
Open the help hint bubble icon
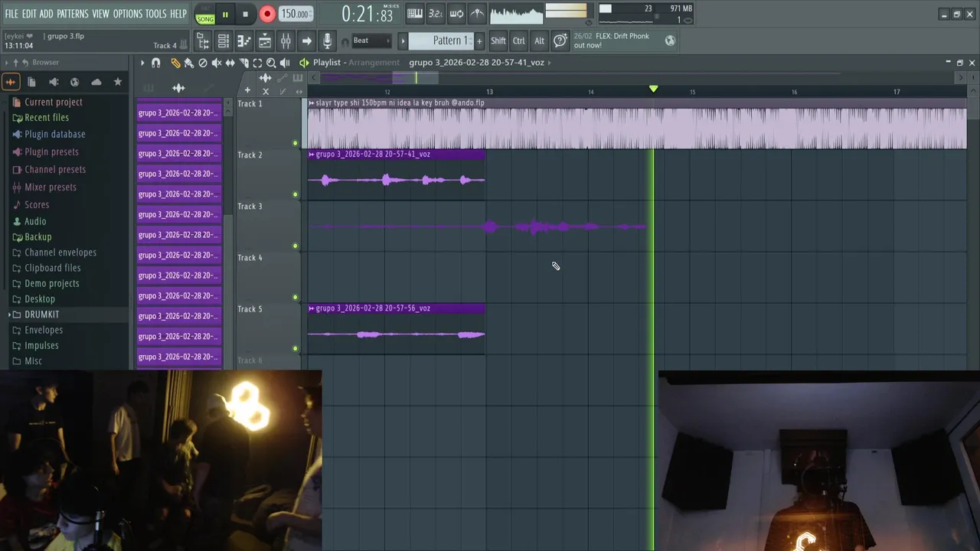tap(560, 41)
